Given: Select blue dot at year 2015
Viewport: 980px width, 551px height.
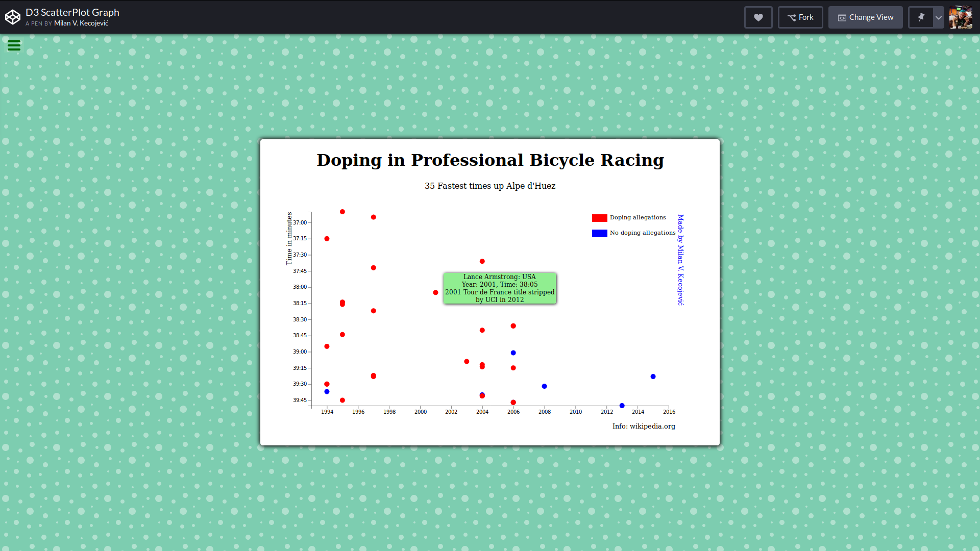Looking at the screenshot, I should (653, 377).
